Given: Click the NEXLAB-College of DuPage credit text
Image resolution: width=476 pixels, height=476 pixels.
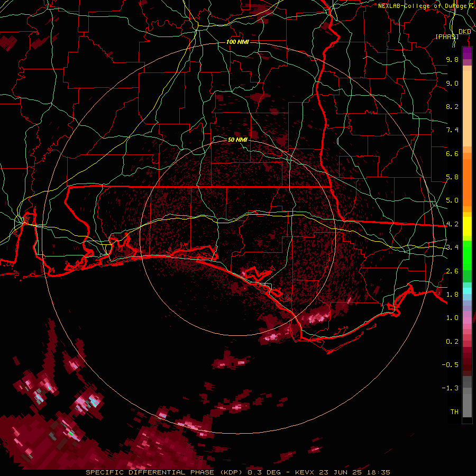Looking at the screenshot, I should [424, 6].
